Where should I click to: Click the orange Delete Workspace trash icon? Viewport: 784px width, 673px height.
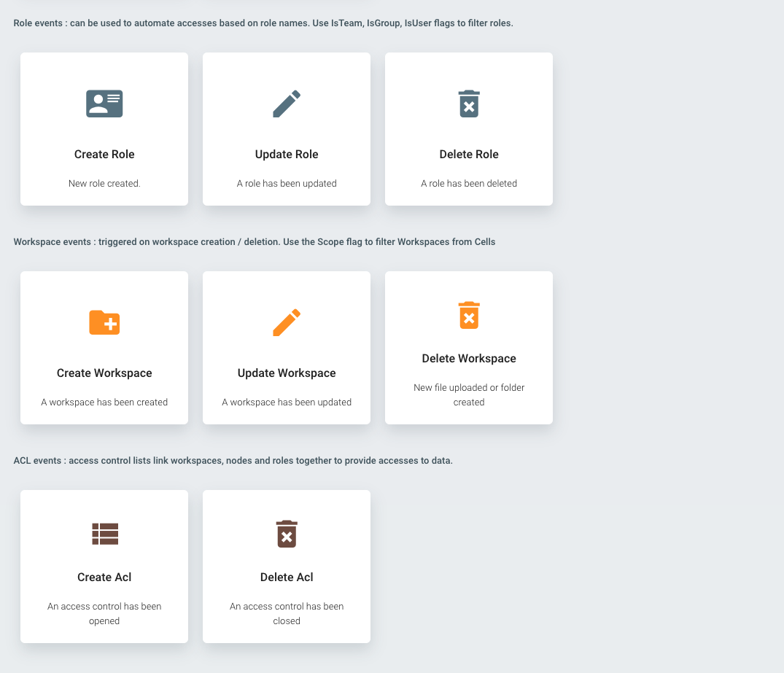(x=469, y=315)
